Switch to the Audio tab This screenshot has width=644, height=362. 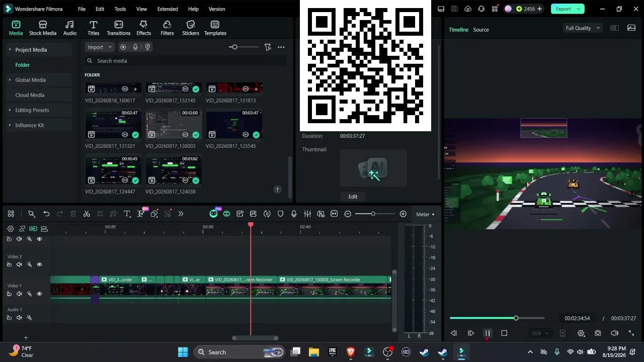coord(70,28)
